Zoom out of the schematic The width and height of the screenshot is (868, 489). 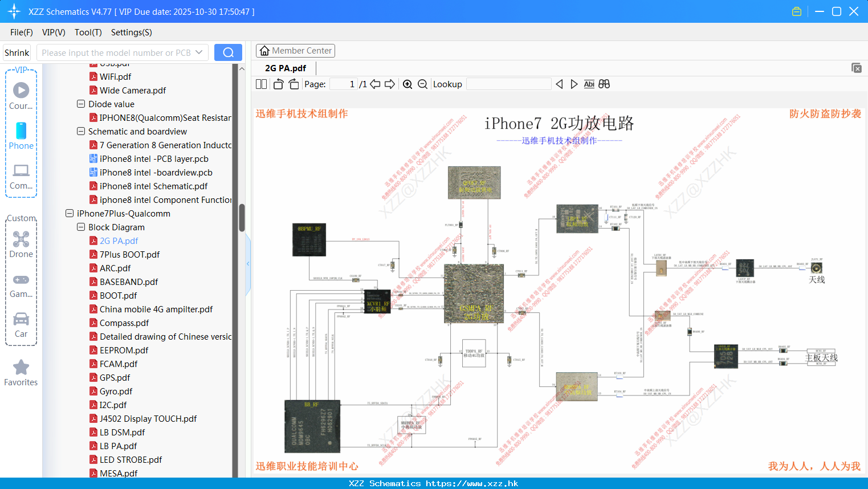point(422,84)
